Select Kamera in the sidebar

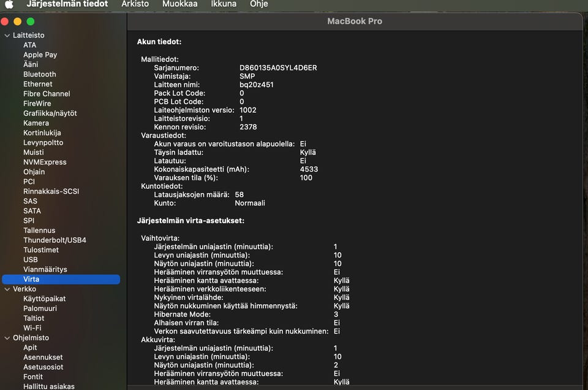[x=36, y=123]
